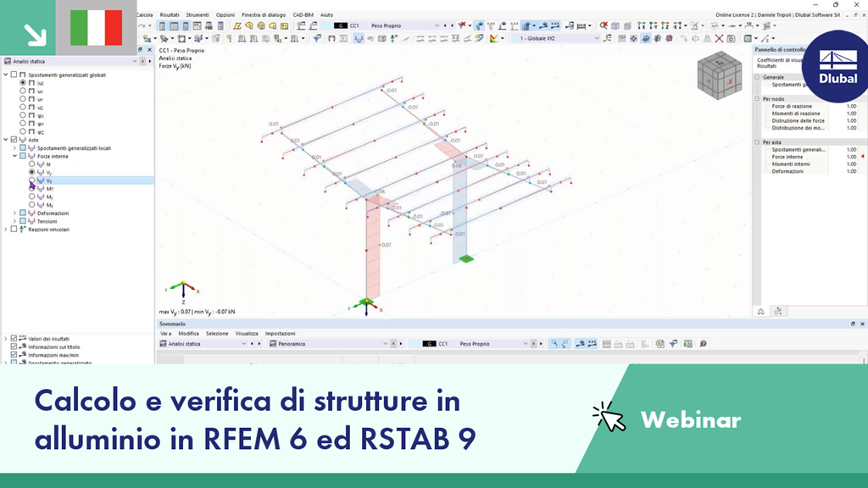868x488 pixels.
Task: Click the previous load case arrow
Action: 445,25
